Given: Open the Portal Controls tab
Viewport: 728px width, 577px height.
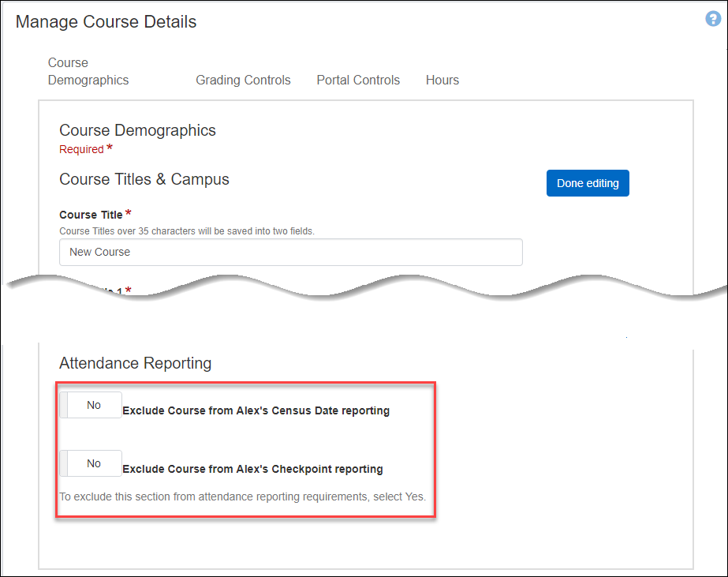Looking at the screenshot, I should (x=357, y=80).
